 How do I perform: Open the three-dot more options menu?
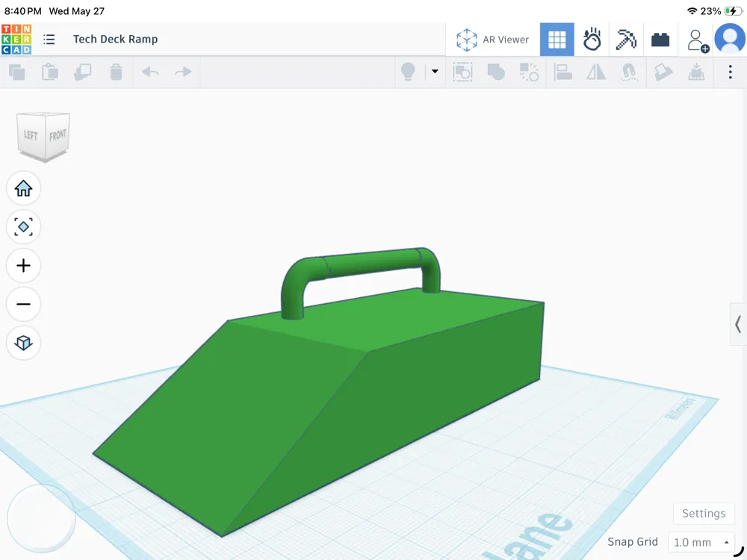730,72
